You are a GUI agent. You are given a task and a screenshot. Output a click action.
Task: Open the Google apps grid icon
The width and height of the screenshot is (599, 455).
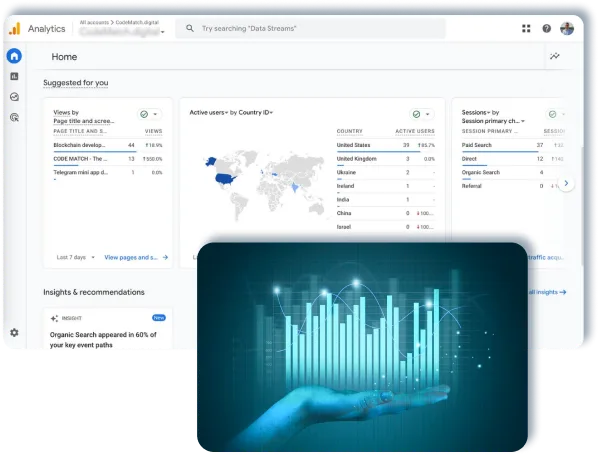[x=526, y=29]
